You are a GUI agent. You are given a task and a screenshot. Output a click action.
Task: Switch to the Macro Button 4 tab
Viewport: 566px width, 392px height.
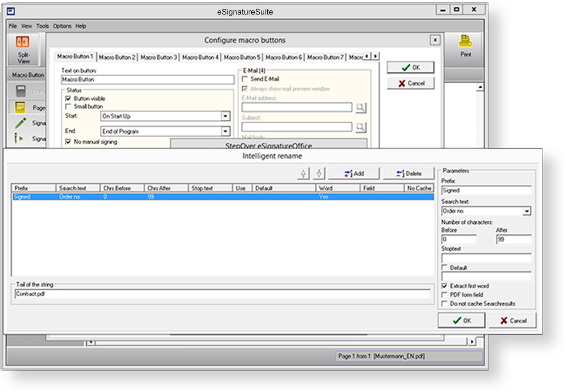[x=200, y=57]
